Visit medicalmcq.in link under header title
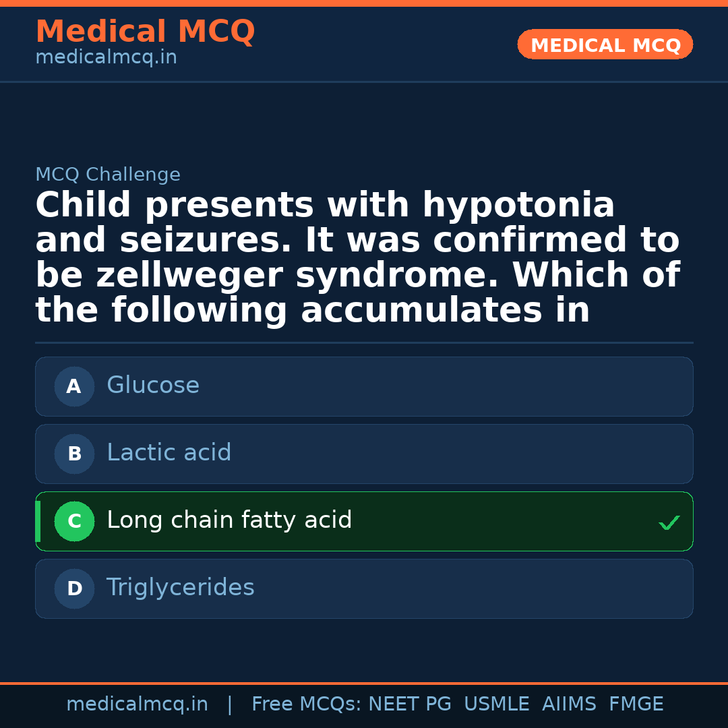The image size is (728, 728). point(106,58)
